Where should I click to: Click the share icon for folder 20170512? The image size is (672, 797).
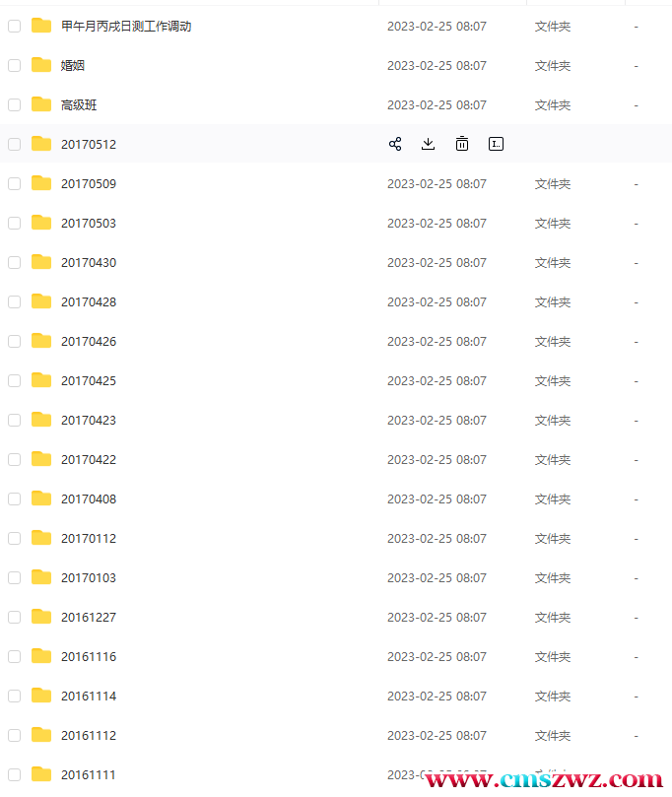pyautogui.click(x=395, y=144)
